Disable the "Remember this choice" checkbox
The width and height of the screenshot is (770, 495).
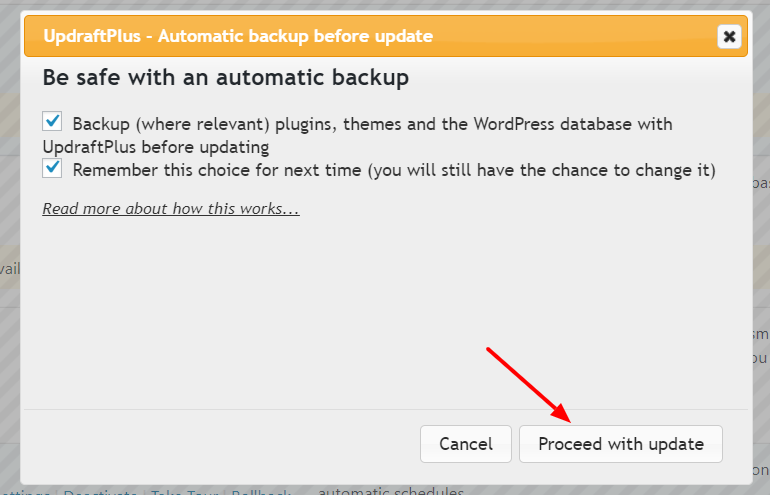tap(52, 169)
